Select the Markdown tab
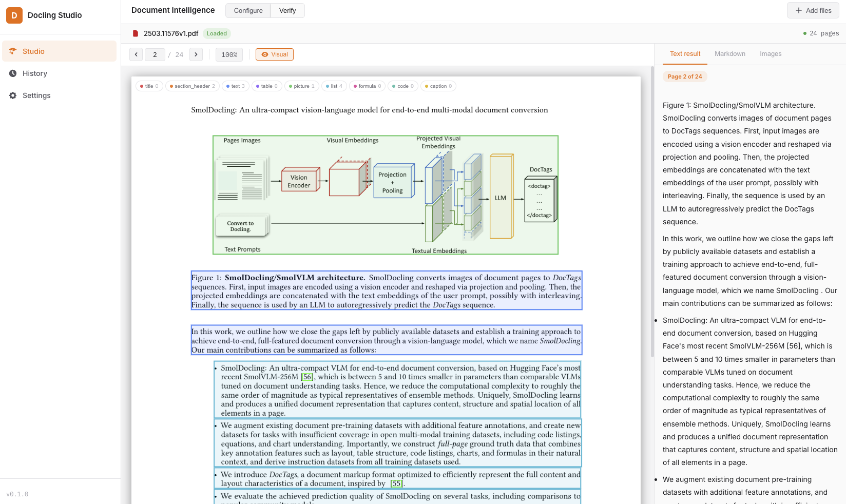Viewport: 846px width, 504px height. (x=730, y=54)
